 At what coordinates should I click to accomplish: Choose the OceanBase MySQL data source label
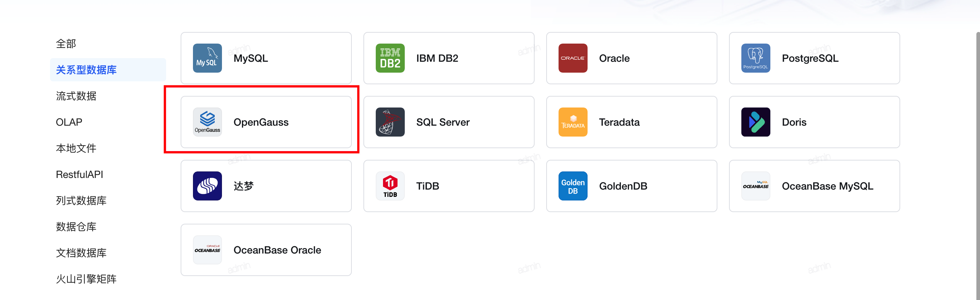[827, 186]
